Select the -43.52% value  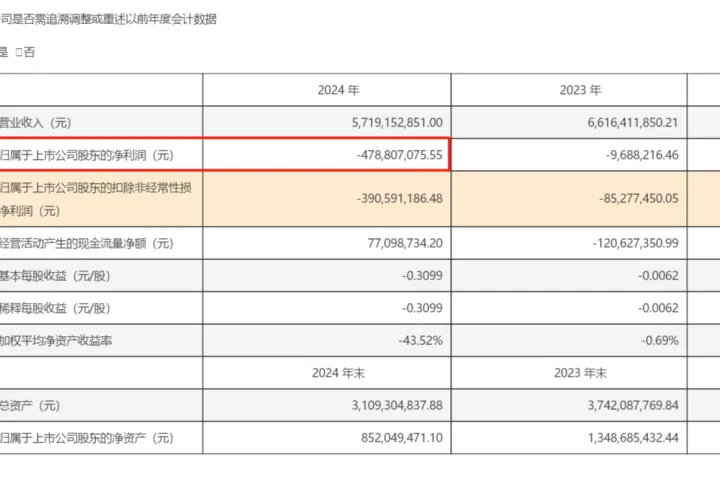[x=421, y=340]
